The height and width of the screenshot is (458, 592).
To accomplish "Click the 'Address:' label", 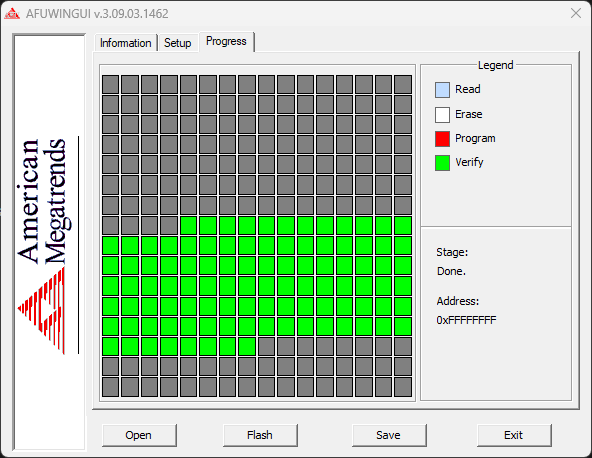I will point(458,301).
